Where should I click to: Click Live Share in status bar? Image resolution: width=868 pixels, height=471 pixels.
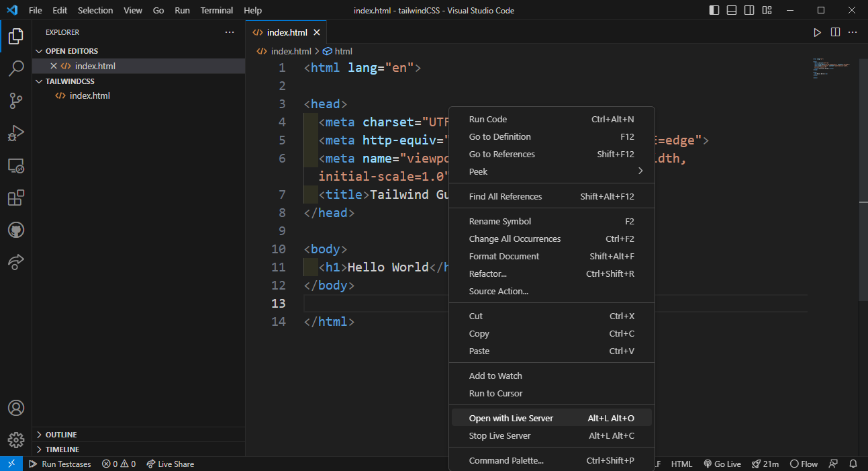coord(171,464)
